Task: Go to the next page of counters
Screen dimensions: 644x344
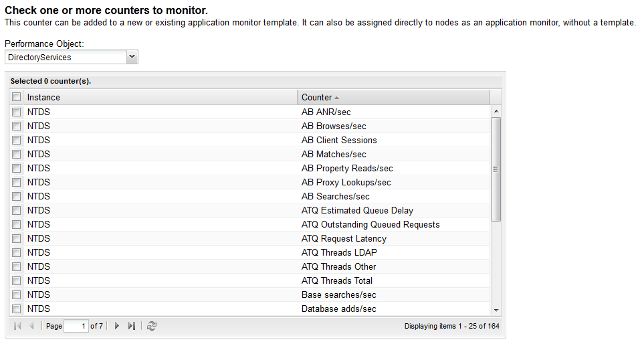Action: pos(117,326)
